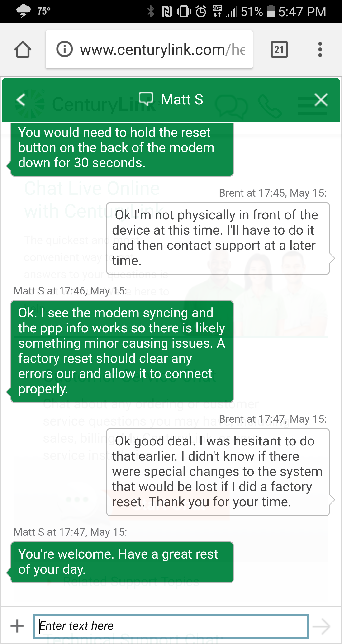Tap Brent's 'not physically in front' message
The height and width of the screenshot is (644, 342).
pos(218,238)
